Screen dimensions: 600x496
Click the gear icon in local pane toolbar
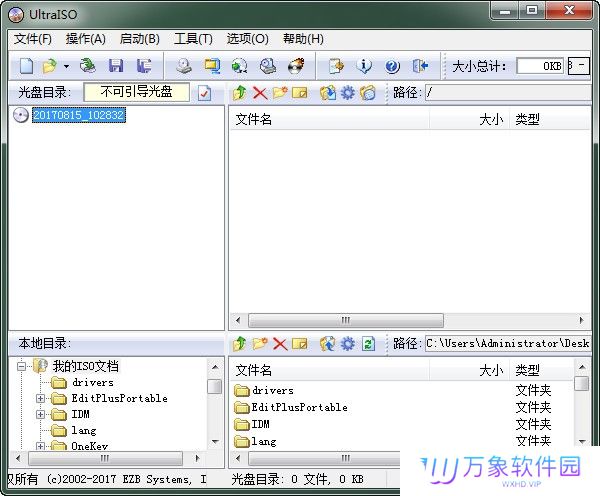pos(348,344)
